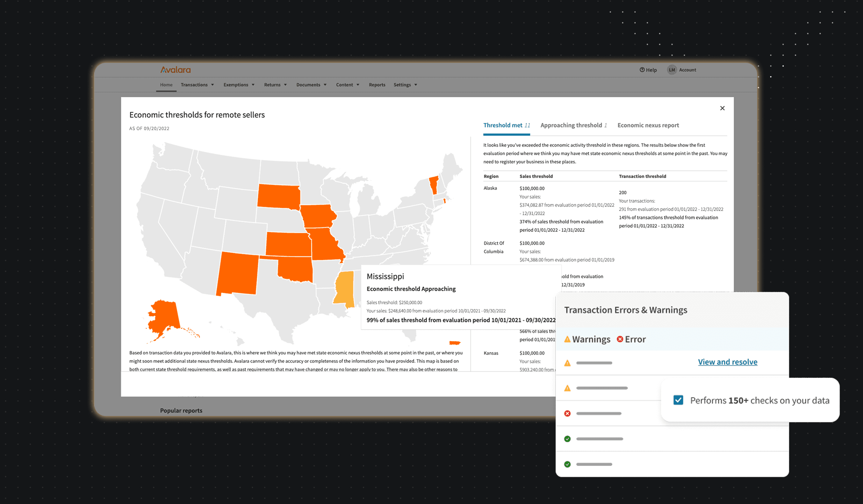
Task: Toggle the 150+ checks checkbox
Action: pos(678,400)
